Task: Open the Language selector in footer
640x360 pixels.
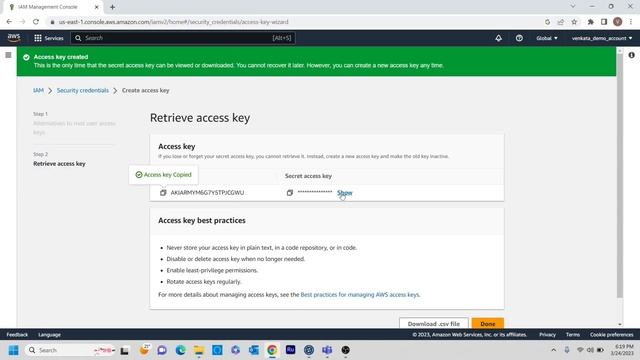Action: coord(49,335)
